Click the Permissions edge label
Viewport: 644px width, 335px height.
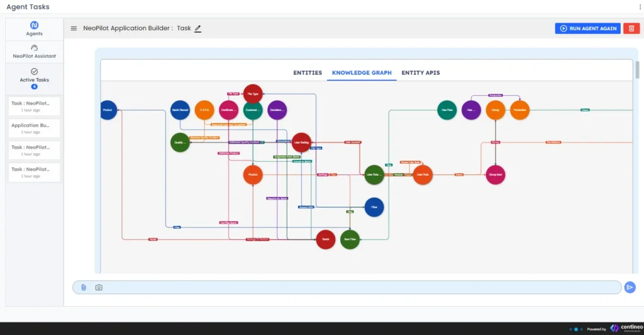553,142
